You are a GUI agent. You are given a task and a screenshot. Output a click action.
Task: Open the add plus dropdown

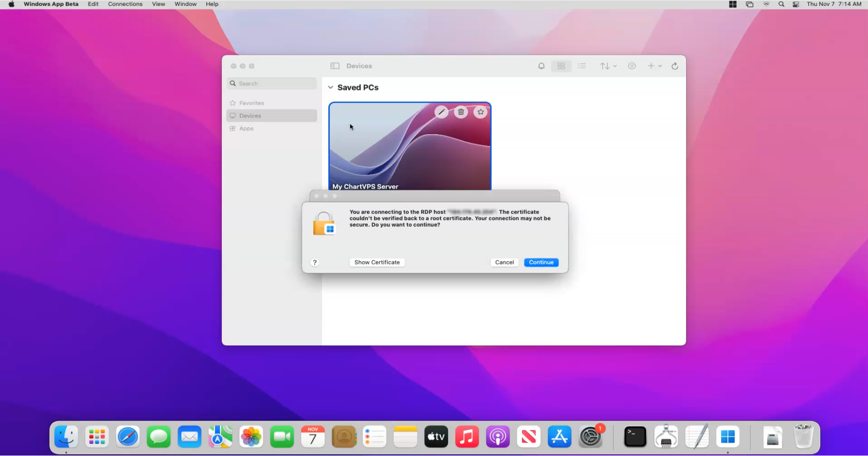coord(654,66)
